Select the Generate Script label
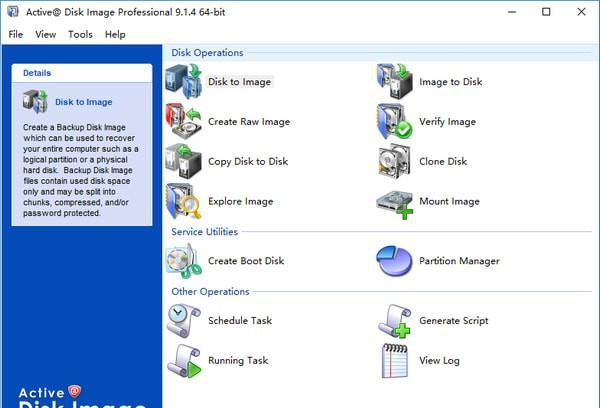600x408 pixels. 453,320
